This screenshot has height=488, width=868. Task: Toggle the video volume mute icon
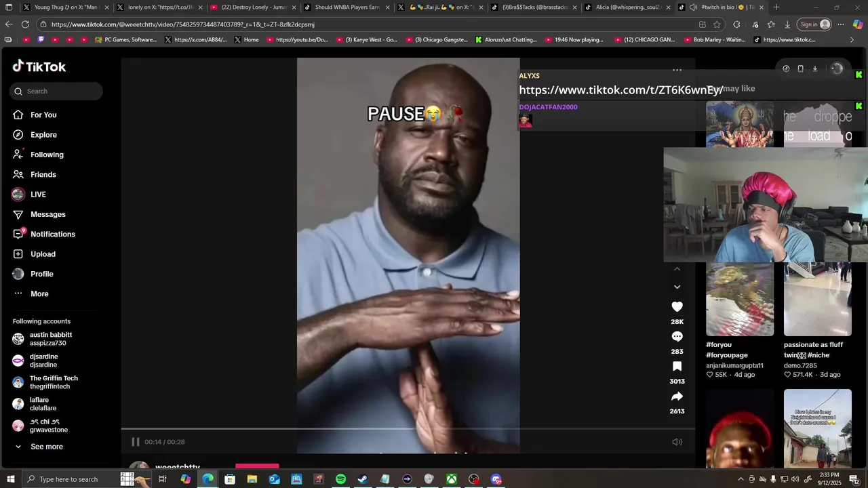click(677, 442)
